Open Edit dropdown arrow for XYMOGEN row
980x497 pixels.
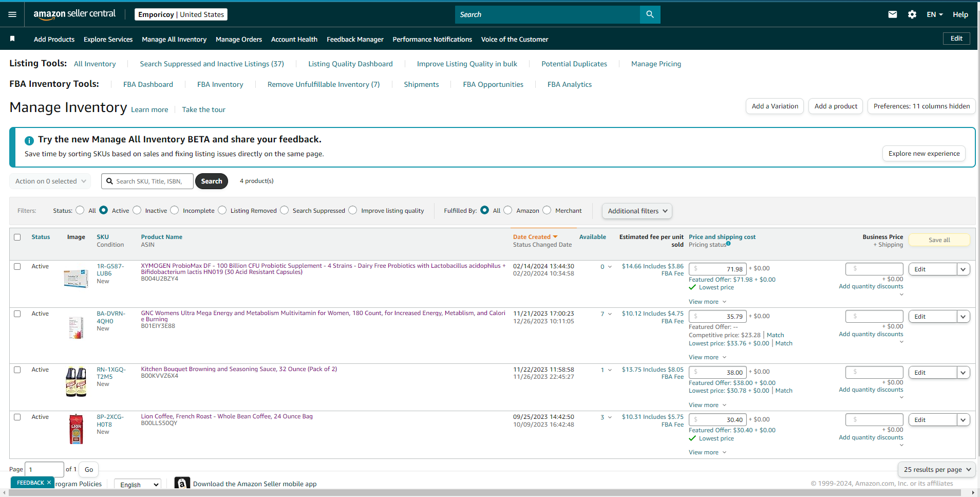coord(963,269)
